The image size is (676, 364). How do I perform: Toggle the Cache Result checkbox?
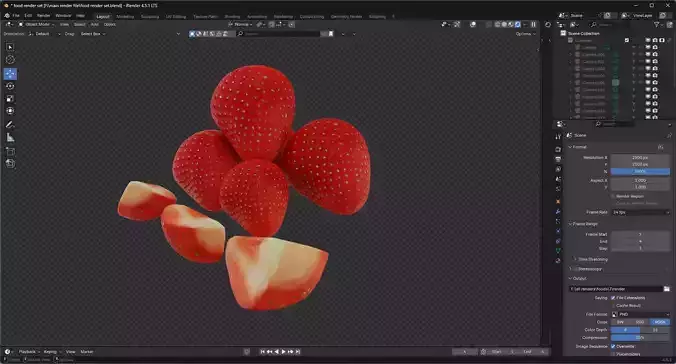pyautogui.click(x=613, y=306)
